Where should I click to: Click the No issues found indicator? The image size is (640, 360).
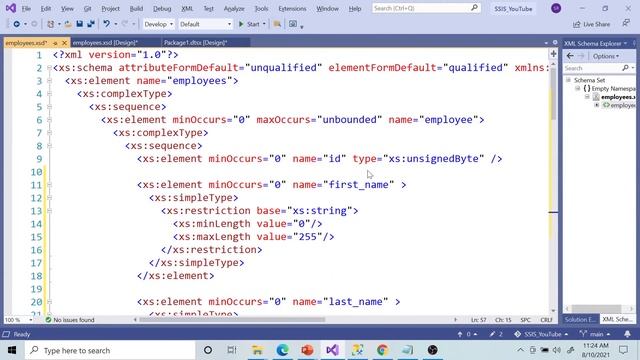coord(70,320)
